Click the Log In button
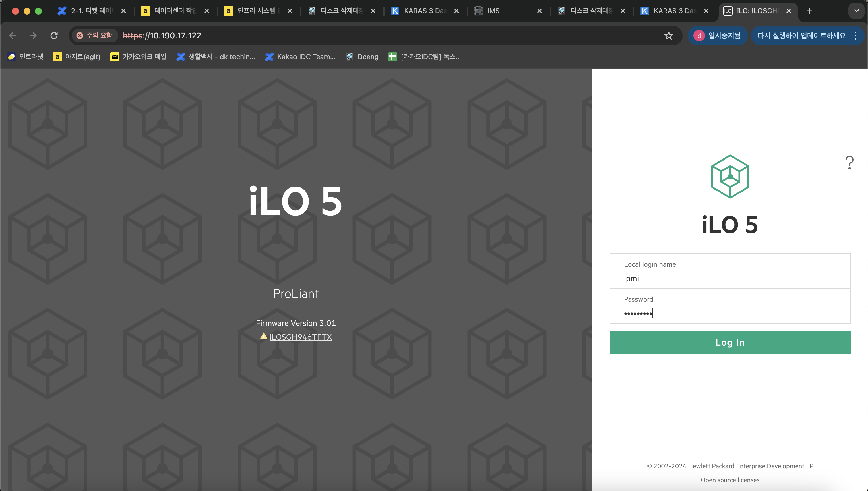868x491 pixels. [x=730, y=342]
